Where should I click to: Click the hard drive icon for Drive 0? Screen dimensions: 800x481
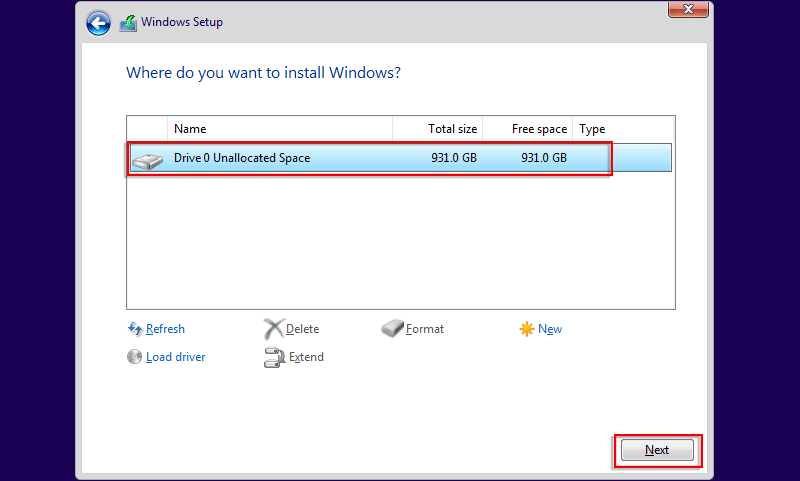click(147, 159)
